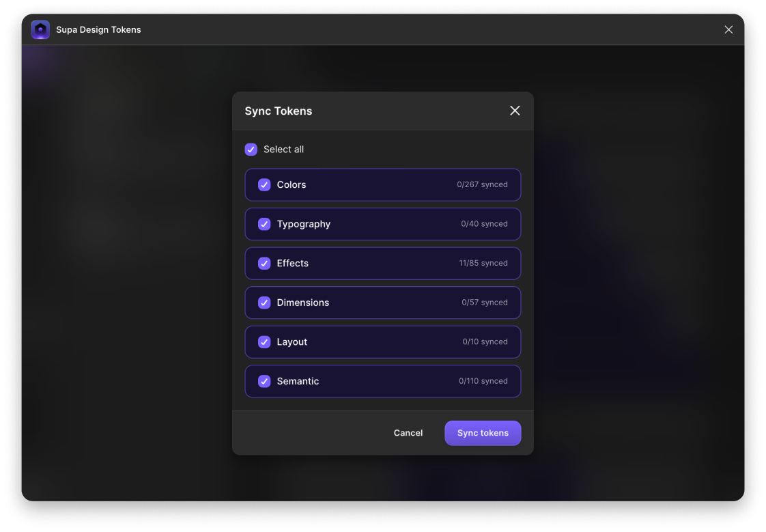The width and height of the screenshot is (766, 532).
Task: Click the Semantic row label
Action: click(298, 381)
